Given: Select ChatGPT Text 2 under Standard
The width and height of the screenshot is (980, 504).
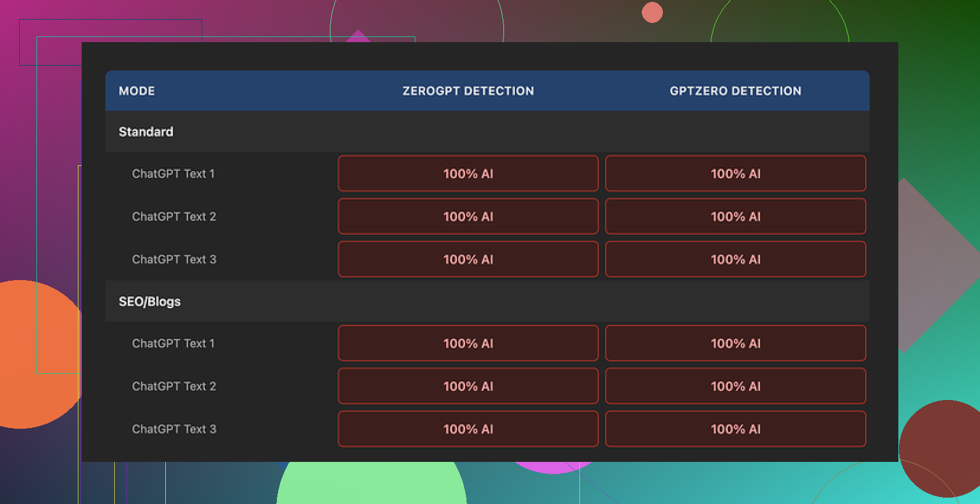Looking at the screenshot, I should (174, 216).
